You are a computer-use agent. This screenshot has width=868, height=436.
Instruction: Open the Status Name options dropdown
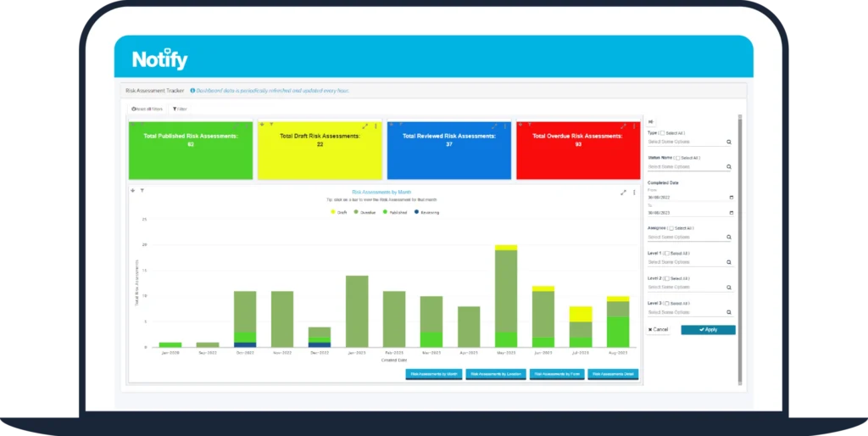click(687, 167)
